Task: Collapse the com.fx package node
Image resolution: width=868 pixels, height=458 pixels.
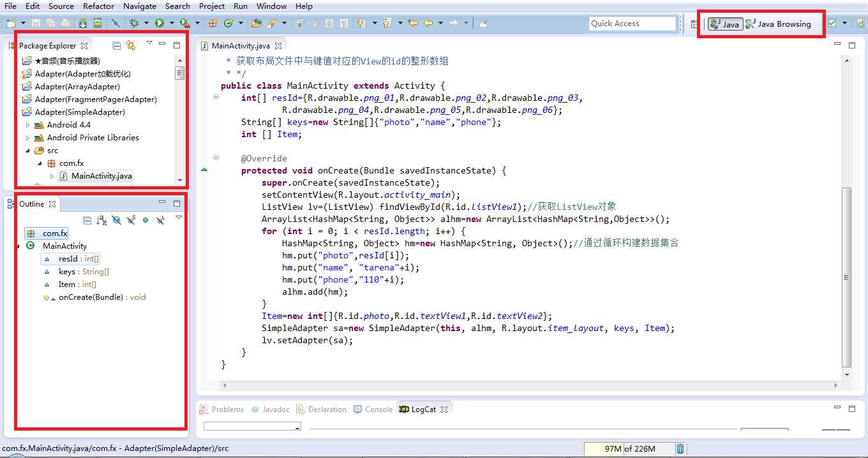Action: pos(40,163)
